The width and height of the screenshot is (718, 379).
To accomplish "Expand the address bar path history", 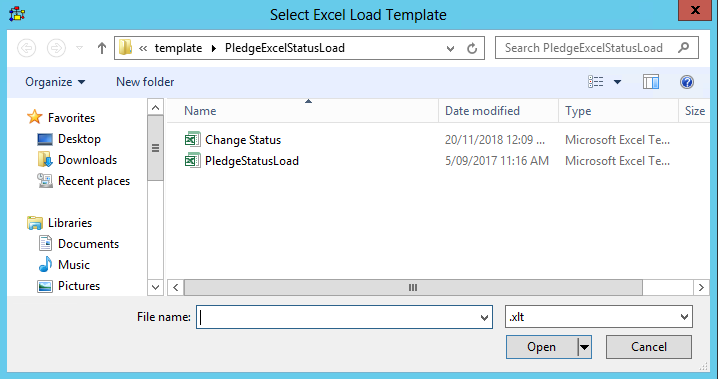I will click(x=450, y=48).
